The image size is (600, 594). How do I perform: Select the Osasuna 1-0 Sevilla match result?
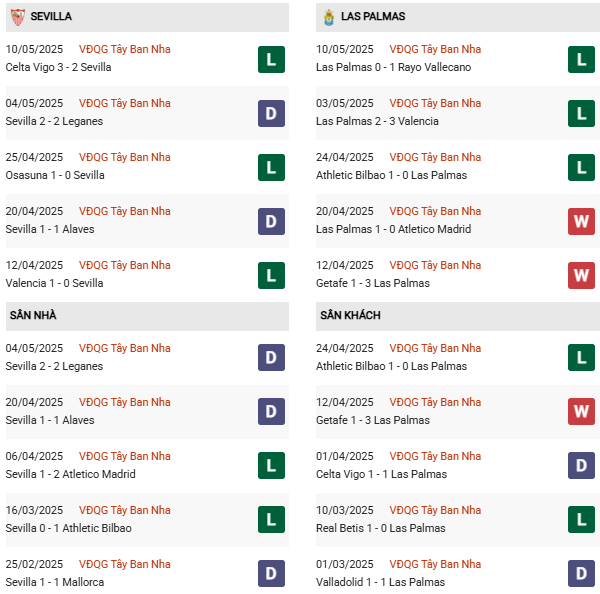tap(55, 175)
